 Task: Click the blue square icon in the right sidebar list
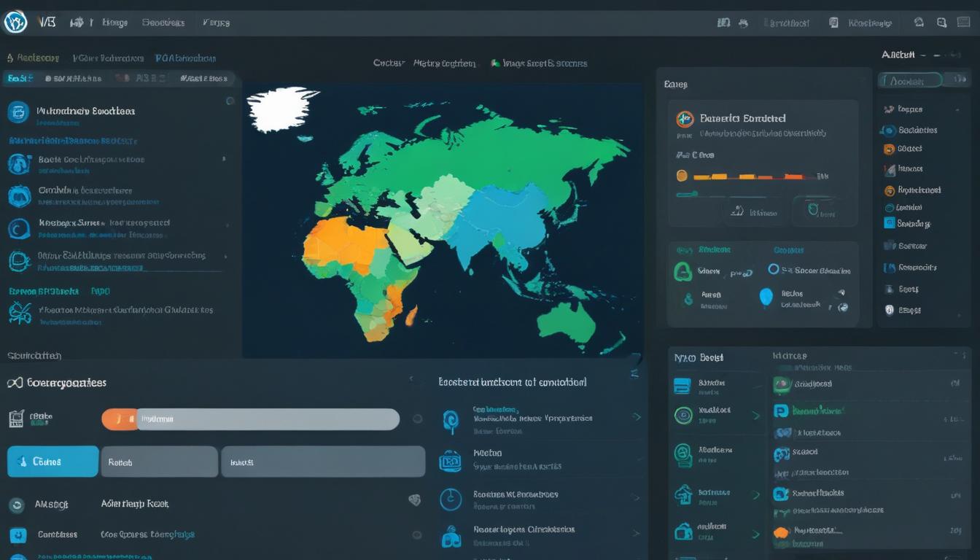point(889,223)
